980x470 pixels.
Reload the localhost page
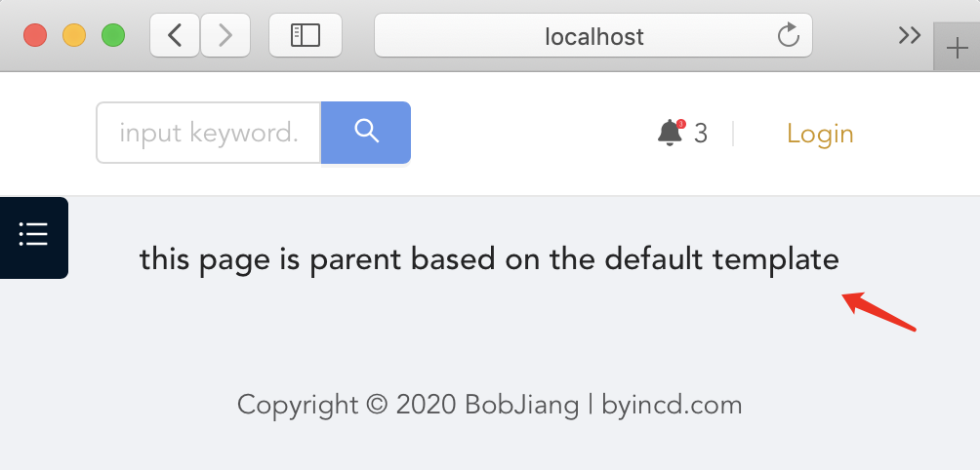[788, 35]
